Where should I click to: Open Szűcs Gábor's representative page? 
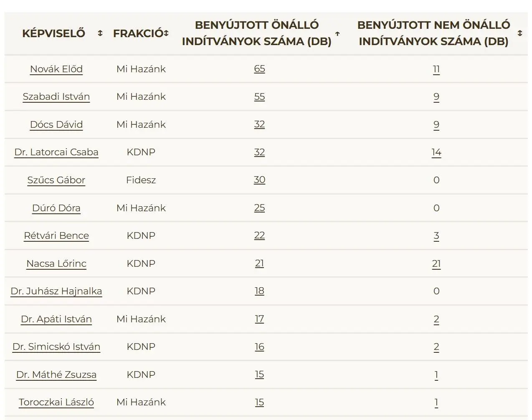(x=56, y=180)
